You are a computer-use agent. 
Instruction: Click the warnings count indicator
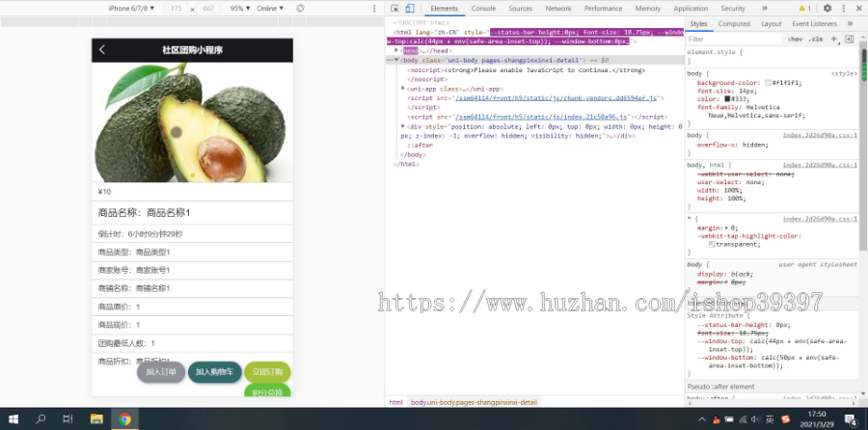click(x=805, y=9)
